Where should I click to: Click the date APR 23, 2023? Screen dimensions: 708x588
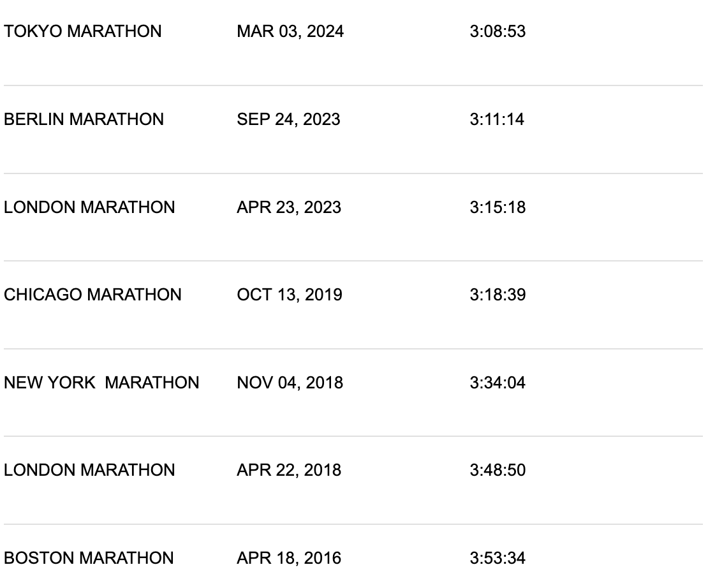[x=289, y=207]
